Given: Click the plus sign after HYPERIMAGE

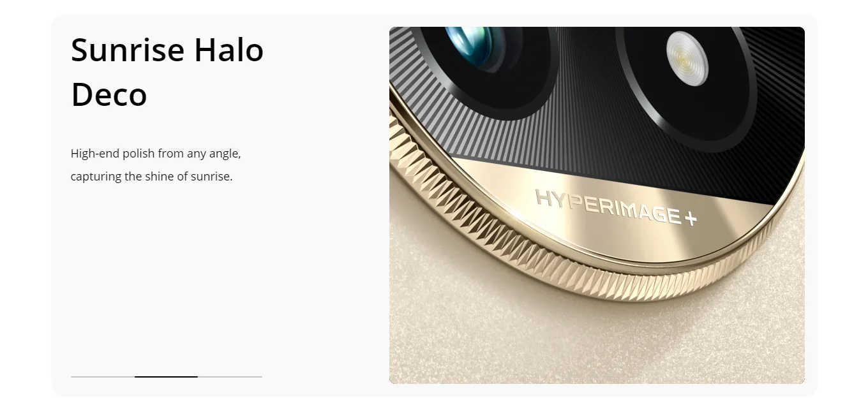Looking at the screenshot, I should (690, 220).
